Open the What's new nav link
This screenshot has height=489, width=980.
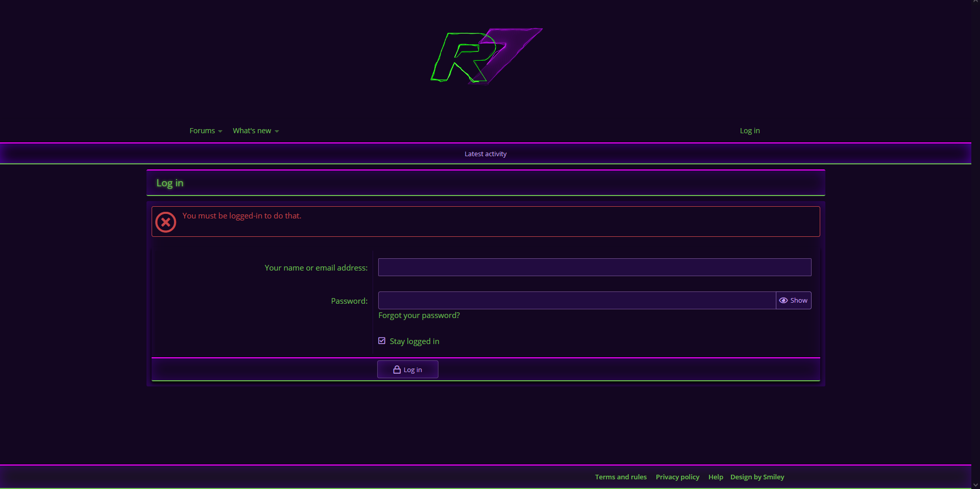pyautogui.click(x=252, y=131)
